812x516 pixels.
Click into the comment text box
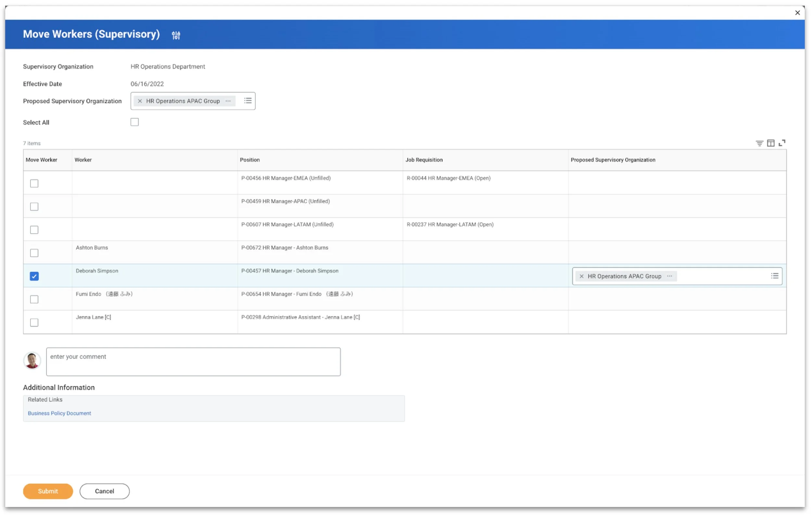pos(193,362)
